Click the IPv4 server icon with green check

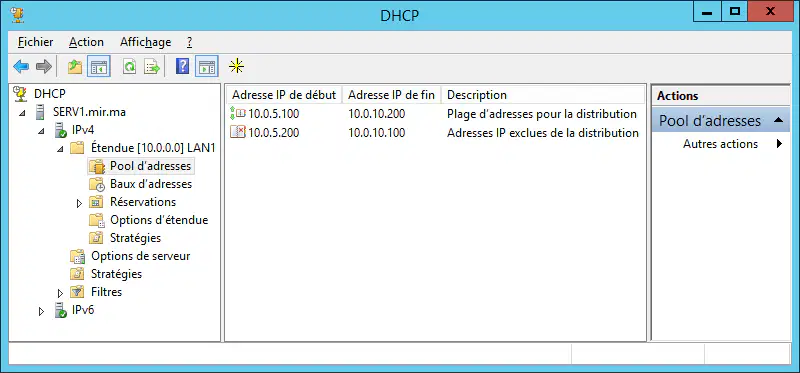tap(60, 130)
